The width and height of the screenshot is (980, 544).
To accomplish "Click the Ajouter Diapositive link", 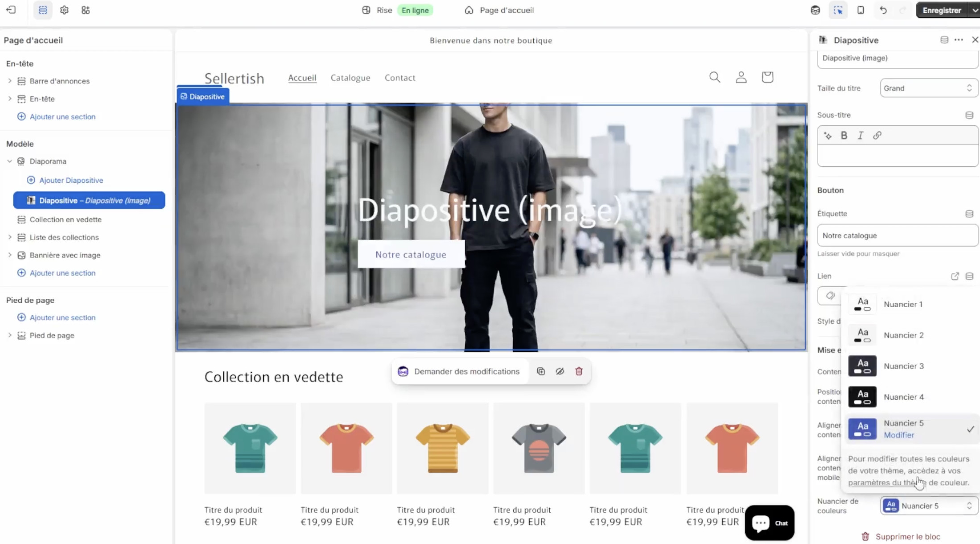I will [71, 180].
